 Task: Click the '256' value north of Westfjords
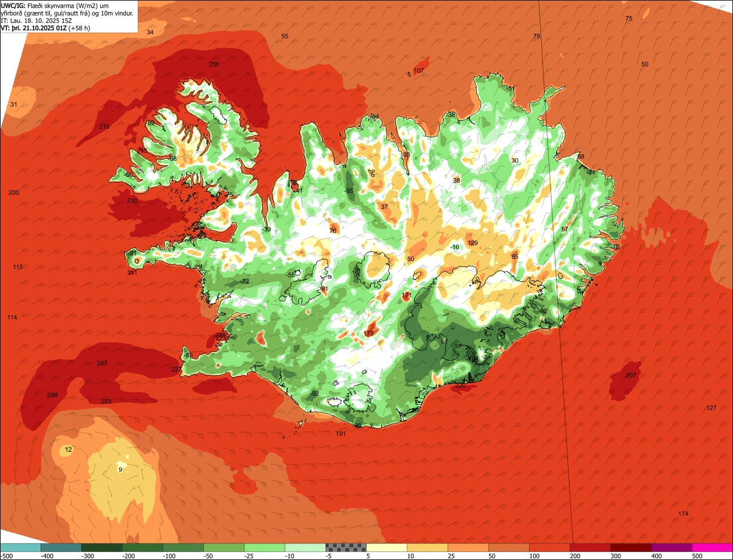point(214,64)
